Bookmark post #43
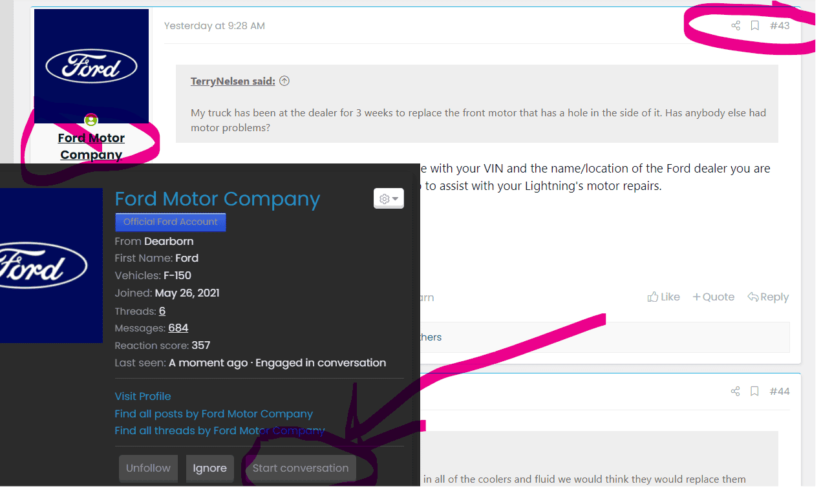 coord(754,26)
